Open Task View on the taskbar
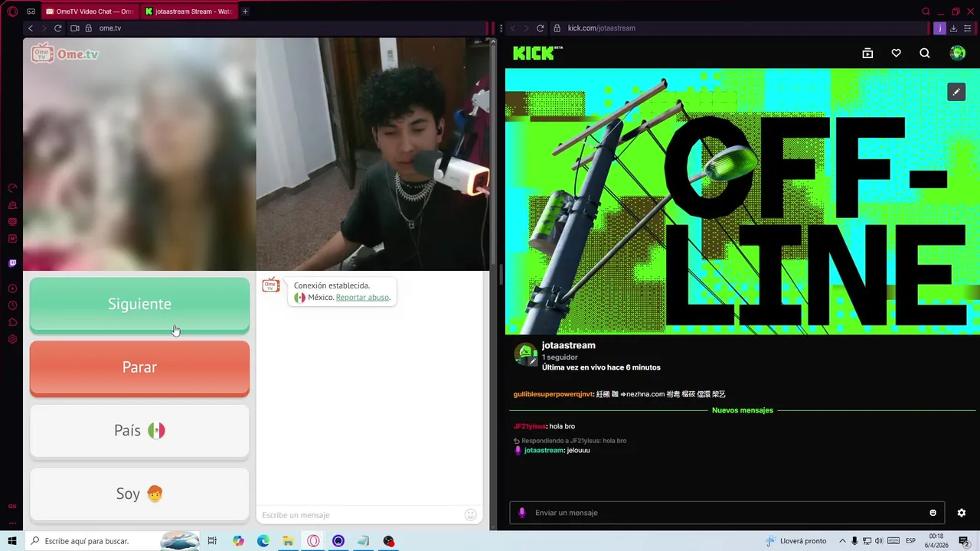The image size is (980, 551). coord(212,541)
